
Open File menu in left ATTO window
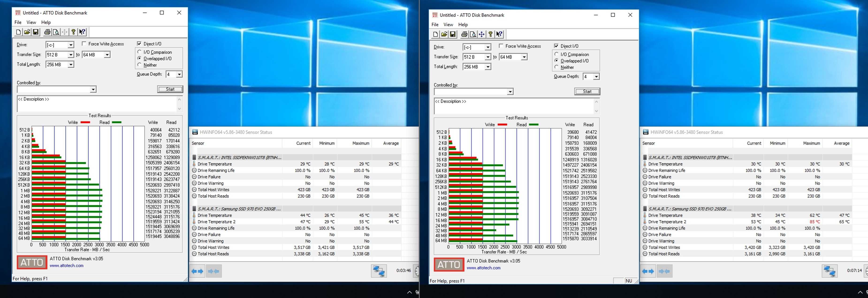pyautogui.click(x=18, y=22)
